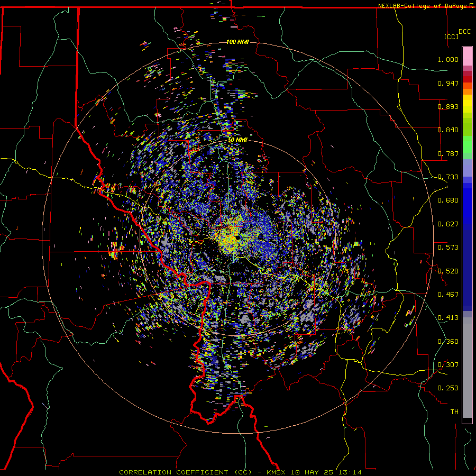Click the TH threshold legend label
The height and width of the screenshot is (476, 476).
click(454, 412)
